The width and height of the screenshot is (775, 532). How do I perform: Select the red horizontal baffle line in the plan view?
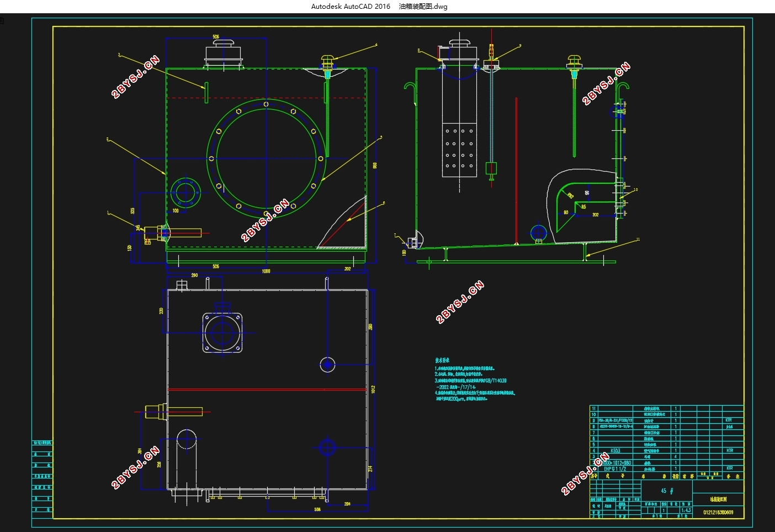pos(267,390)
